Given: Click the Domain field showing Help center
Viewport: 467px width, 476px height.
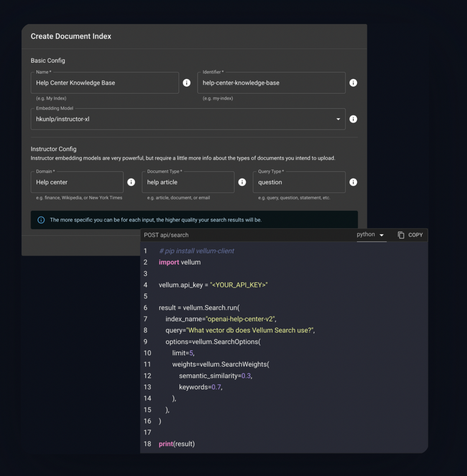Looking at the screenshot, I should coord(77,182).
